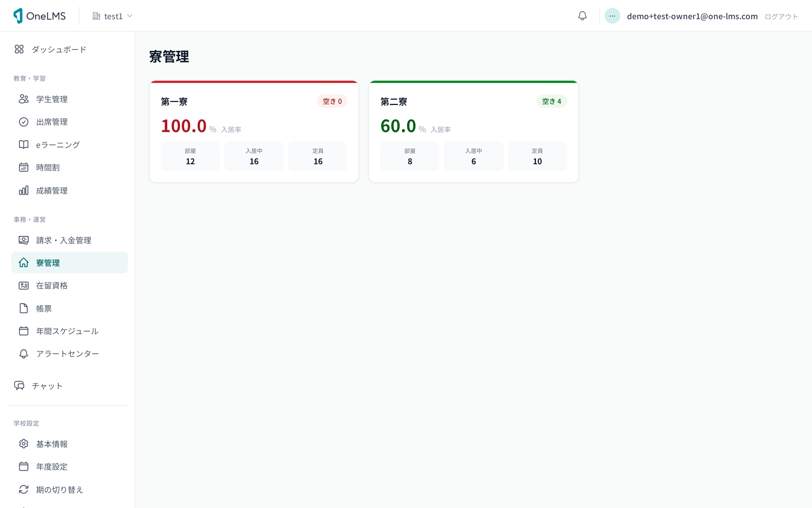Open 請求・入金管理 menu item
This screenshot has width=812, height=508.
click(69, 240)
